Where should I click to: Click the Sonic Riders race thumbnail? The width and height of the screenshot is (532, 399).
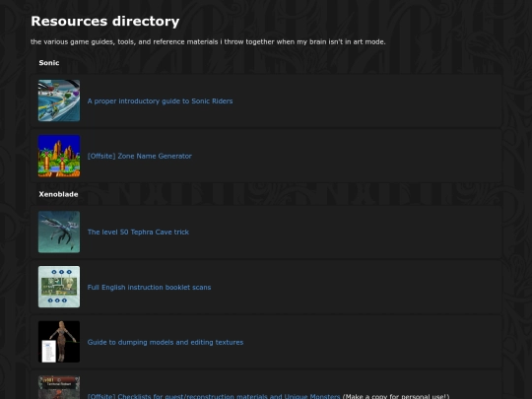59,100
